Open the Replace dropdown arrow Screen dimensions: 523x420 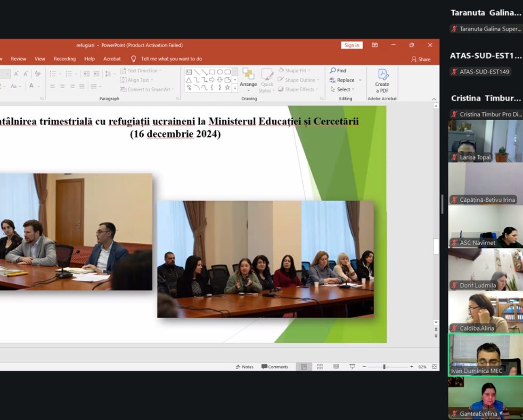coord(360,80)
